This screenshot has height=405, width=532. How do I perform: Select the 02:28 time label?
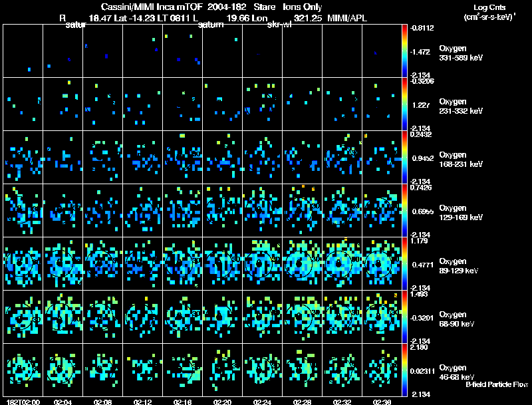point(302,402)
